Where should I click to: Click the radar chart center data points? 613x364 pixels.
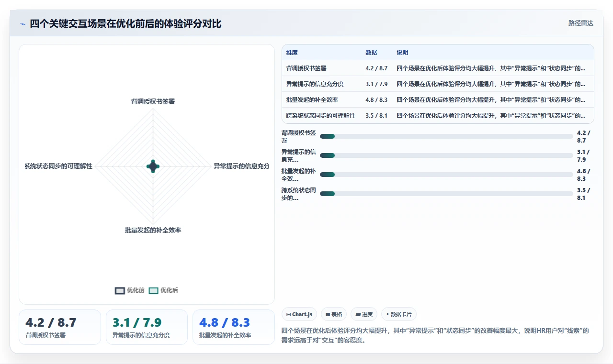(153, 166)
